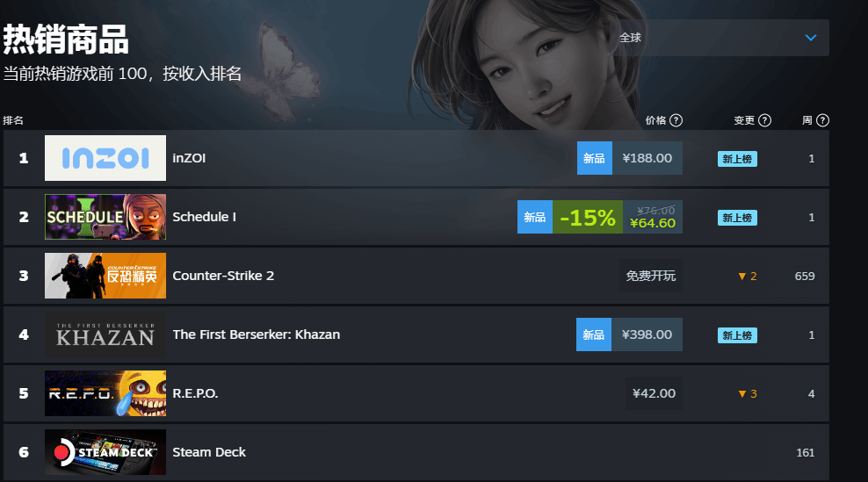The height and width of the screenshot is (482, 868).
Task: Open the Schedule I capsule image
Action: point(105,217)
